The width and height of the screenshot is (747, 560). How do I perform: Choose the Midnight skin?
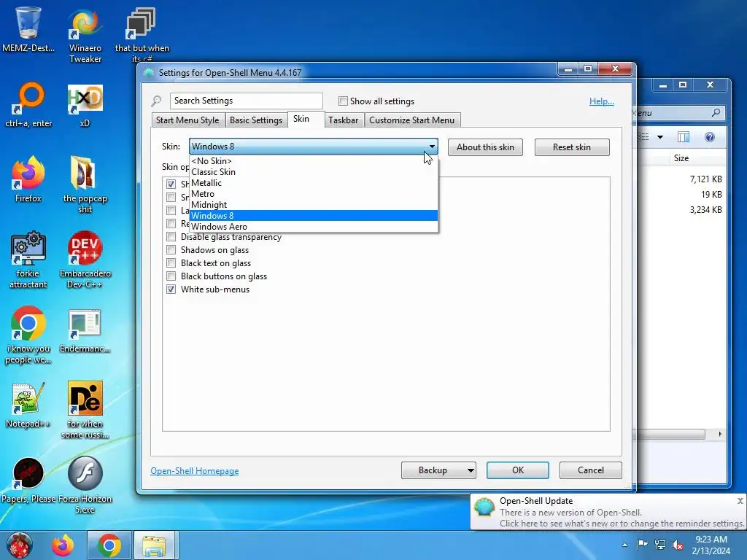coord(314,205)
